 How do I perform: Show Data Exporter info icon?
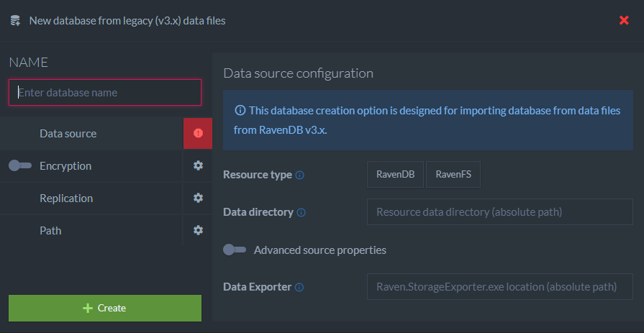pos(299,288)
